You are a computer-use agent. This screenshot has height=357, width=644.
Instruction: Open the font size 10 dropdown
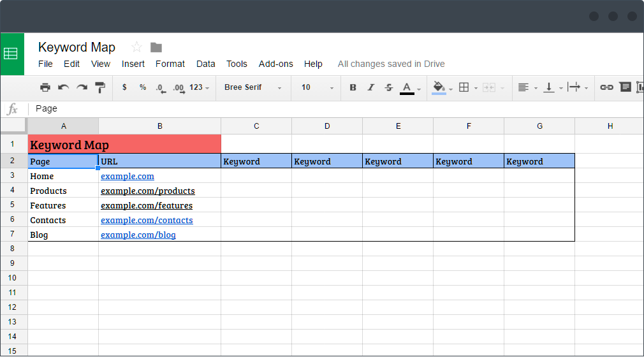click(318, 87)
